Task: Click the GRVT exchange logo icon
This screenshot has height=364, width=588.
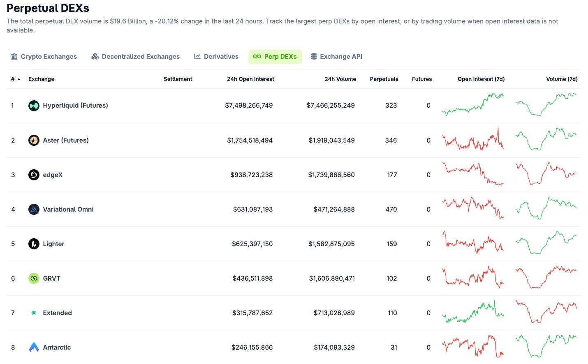Action: point(34,278)
